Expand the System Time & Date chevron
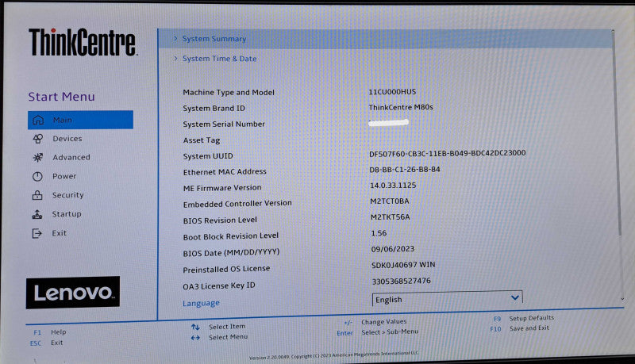The width and height of the screenshot is (635, 364). click(175, 58)
